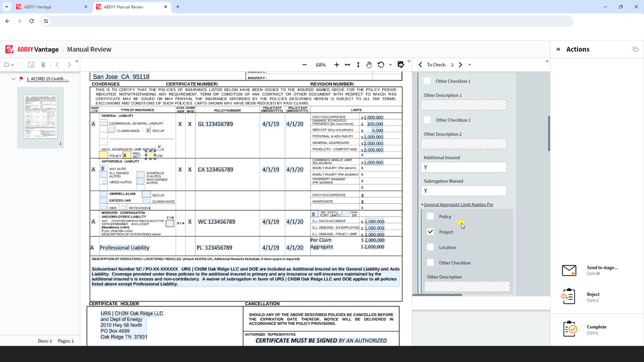Fit page to height icon
644x362 pixels.
(358, 65)
